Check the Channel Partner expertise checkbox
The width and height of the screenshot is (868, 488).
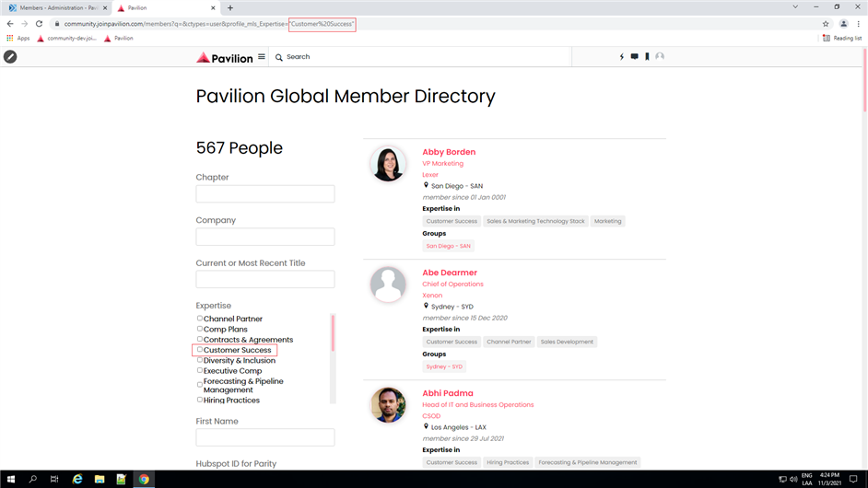point(200,319)
